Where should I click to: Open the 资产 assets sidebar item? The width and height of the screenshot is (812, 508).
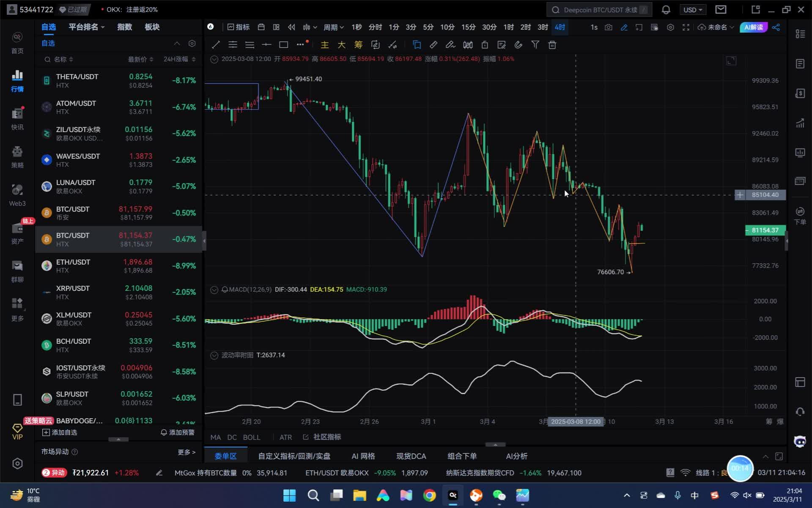click(x=17, y=233)
